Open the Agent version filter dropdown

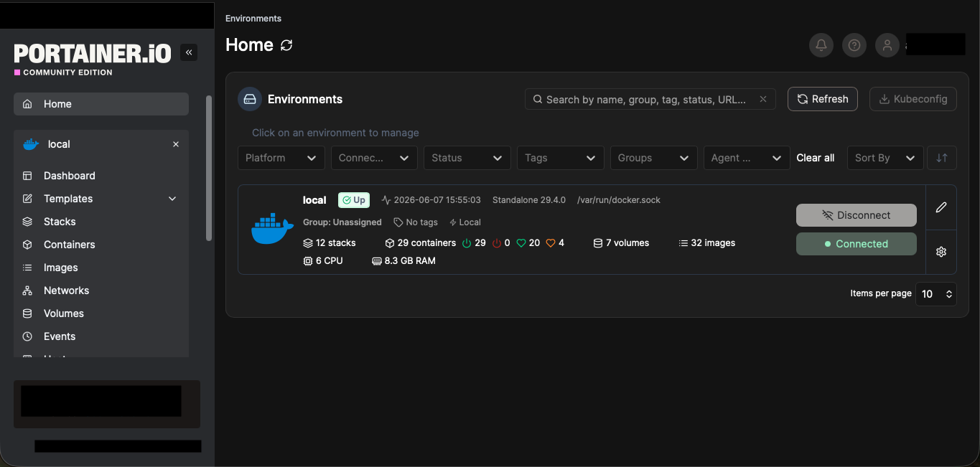747,158
